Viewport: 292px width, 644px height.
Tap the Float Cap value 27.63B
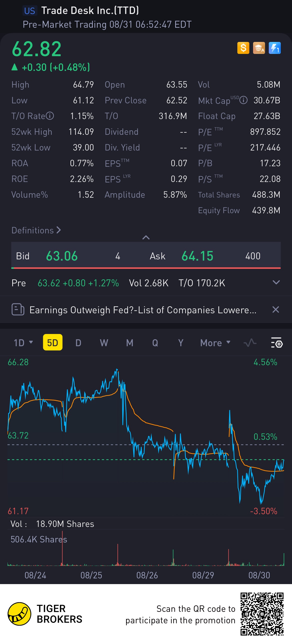[x=267, y=116]
